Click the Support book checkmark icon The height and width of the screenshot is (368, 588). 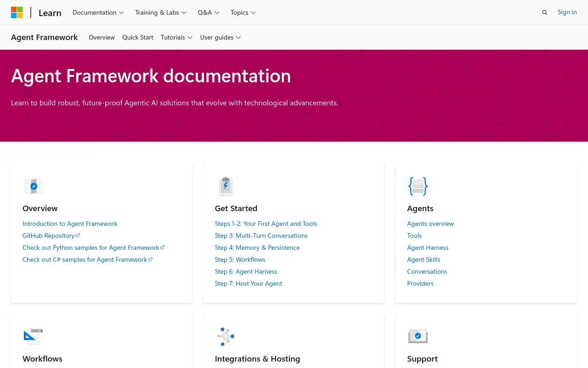click(x=418, y=337)
